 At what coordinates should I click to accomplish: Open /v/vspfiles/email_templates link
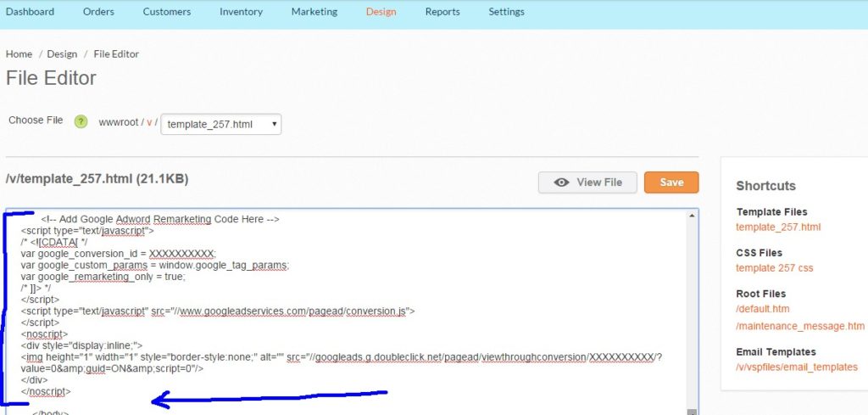pyautogui.click(x=797, y=367)
